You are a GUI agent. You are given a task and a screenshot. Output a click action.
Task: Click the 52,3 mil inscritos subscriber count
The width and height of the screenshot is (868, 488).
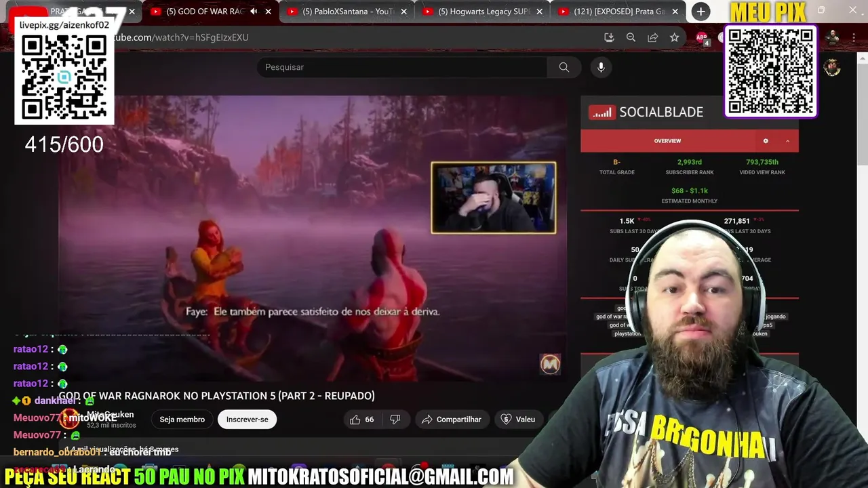[111, 425]
